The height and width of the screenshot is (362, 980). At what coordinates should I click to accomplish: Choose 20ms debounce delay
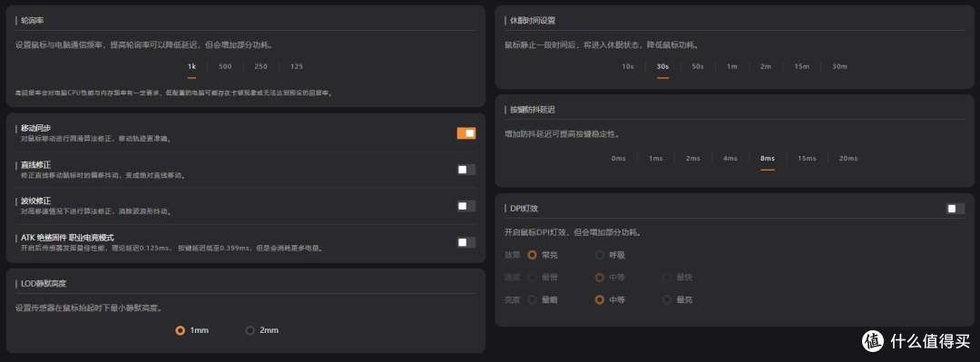tap(848, 158)
